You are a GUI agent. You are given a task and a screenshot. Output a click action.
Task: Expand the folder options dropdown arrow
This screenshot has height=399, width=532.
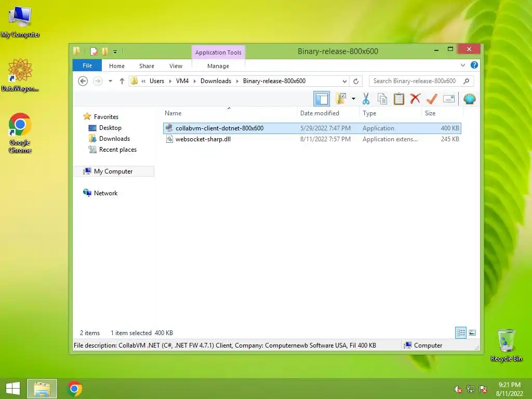(353, 99)
